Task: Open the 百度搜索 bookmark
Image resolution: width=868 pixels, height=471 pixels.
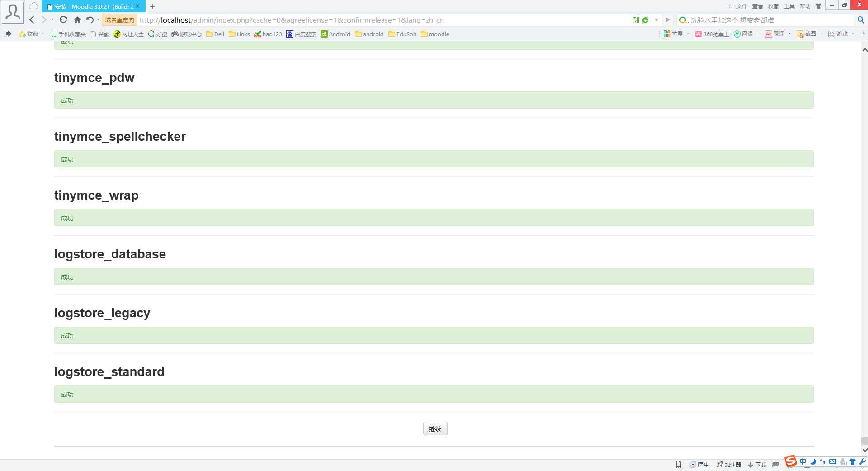Action: coord(301,34)
